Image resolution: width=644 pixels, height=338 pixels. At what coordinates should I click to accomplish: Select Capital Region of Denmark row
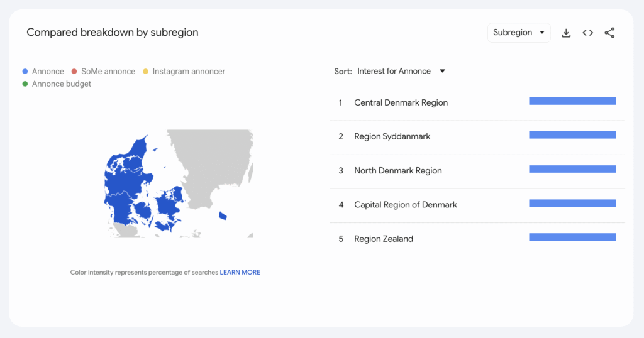(x=477, y=205)
